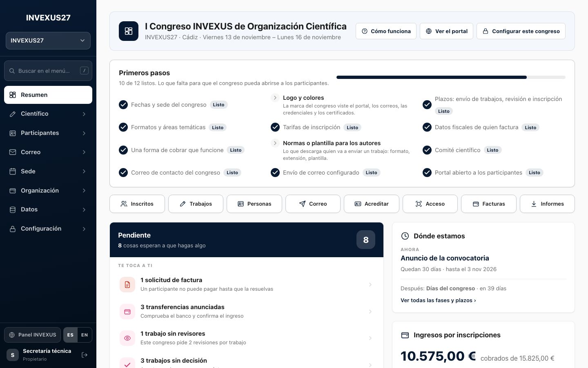Open the Datos menu item
Image resolution: width=588 pixels, height=368 pixels.
pos(48,209)
